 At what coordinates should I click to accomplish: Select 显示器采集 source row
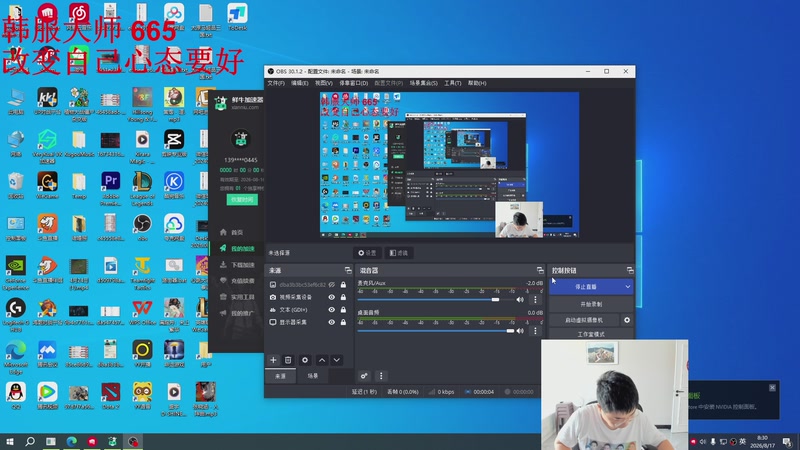click(308, 322)
